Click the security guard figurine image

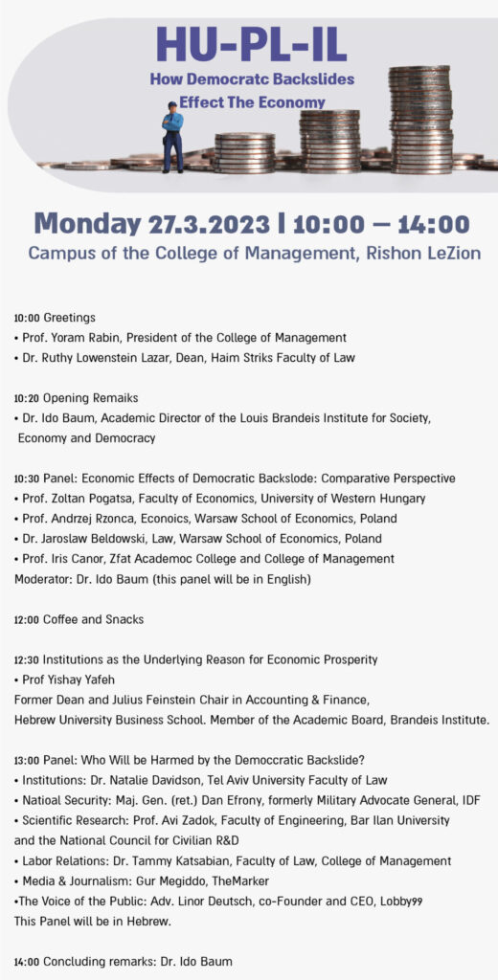[x=172, y=136]
